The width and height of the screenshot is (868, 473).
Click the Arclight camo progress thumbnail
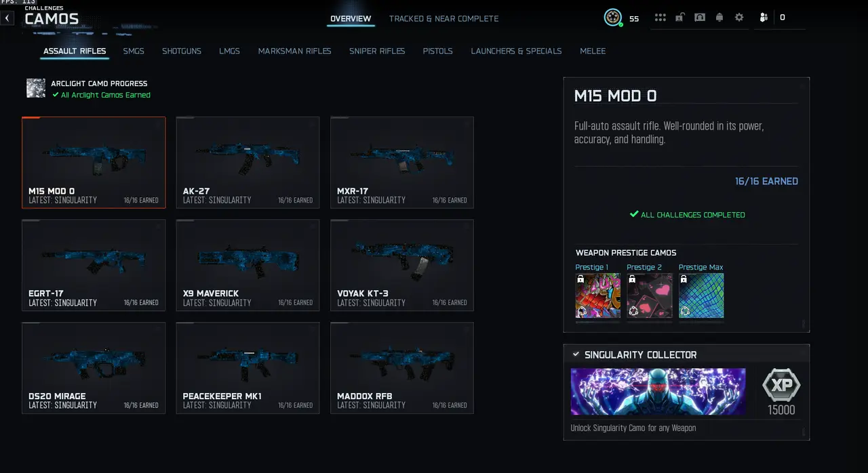36,88
